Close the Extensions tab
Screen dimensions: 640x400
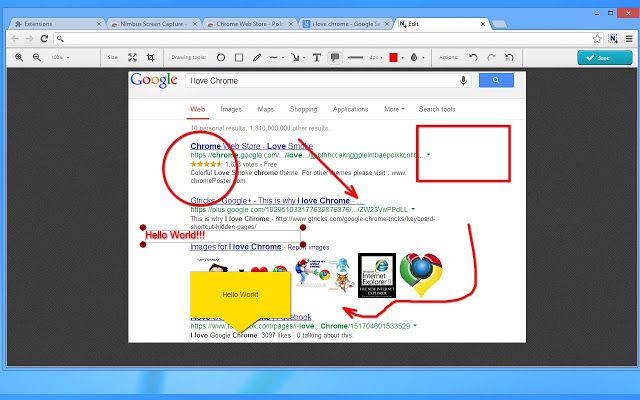pos(99,24)
